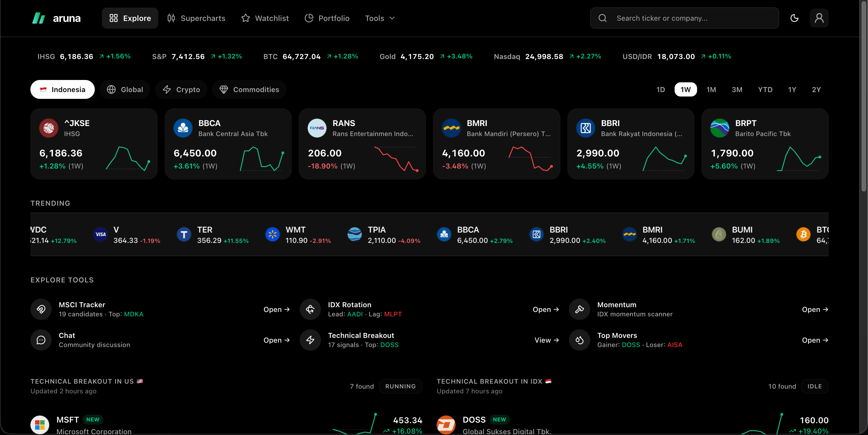The image size is (868, 435).
Task: Open the Top Movers link
Action: pos(815,340)
